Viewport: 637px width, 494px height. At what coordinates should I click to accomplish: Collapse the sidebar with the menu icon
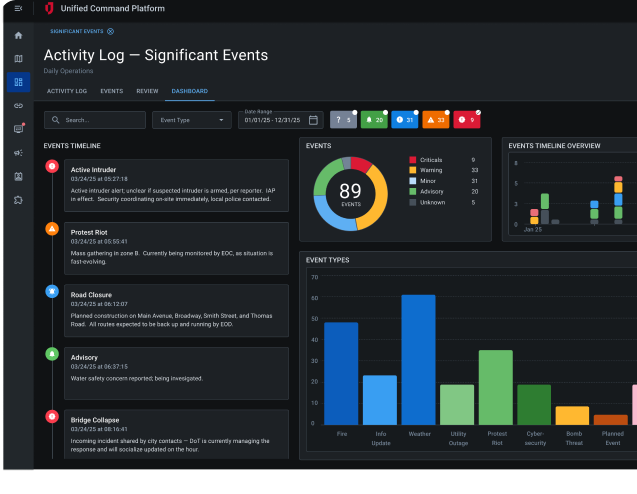(18, 9)
